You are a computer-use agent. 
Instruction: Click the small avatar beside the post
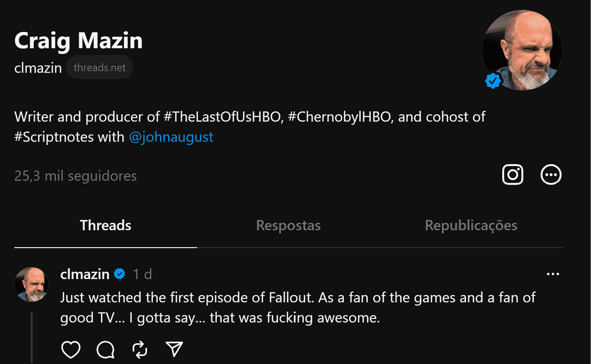(x=32, y=284)
